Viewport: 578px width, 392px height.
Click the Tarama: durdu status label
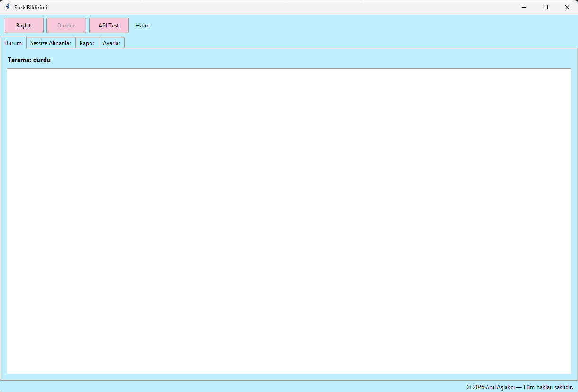[x=29, y=60]
